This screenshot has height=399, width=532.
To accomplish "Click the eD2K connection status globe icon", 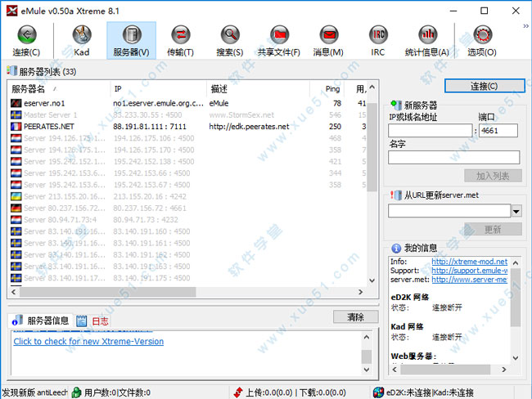I will [378, 392].
